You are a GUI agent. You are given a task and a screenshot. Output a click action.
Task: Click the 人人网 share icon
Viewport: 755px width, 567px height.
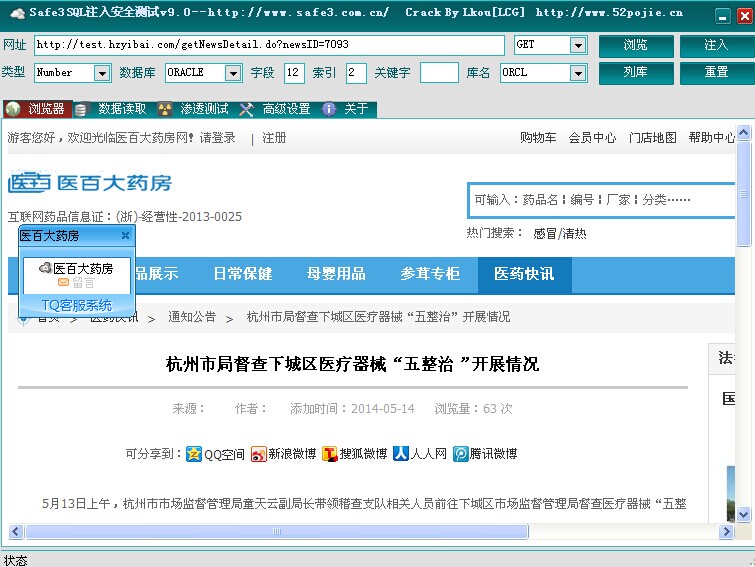(x=401, y=453)
